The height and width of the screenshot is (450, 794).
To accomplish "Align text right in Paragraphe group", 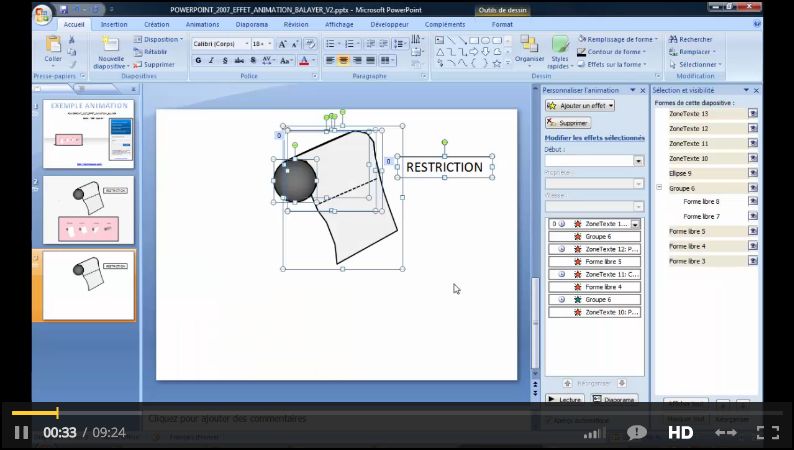I will (x=357, y=61).
